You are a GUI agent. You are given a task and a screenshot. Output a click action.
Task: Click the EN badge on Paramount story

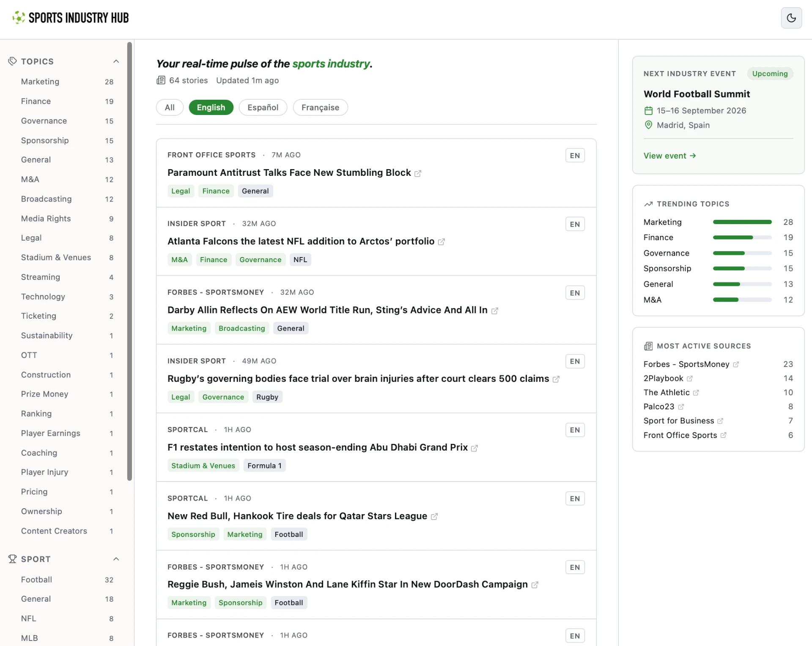[575, 156]
